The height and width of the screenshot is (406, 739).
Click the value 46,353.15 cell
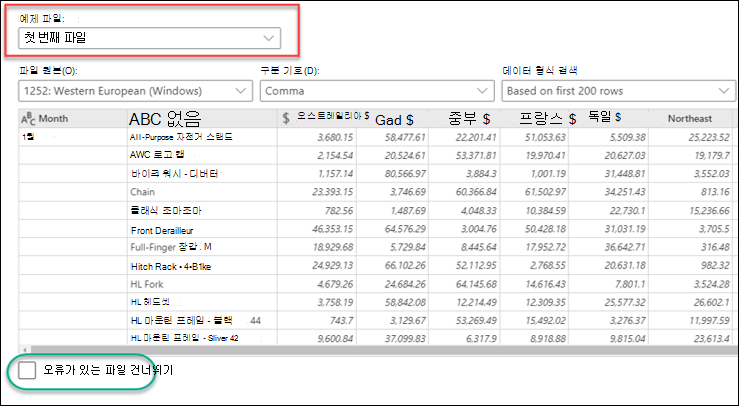317,229
